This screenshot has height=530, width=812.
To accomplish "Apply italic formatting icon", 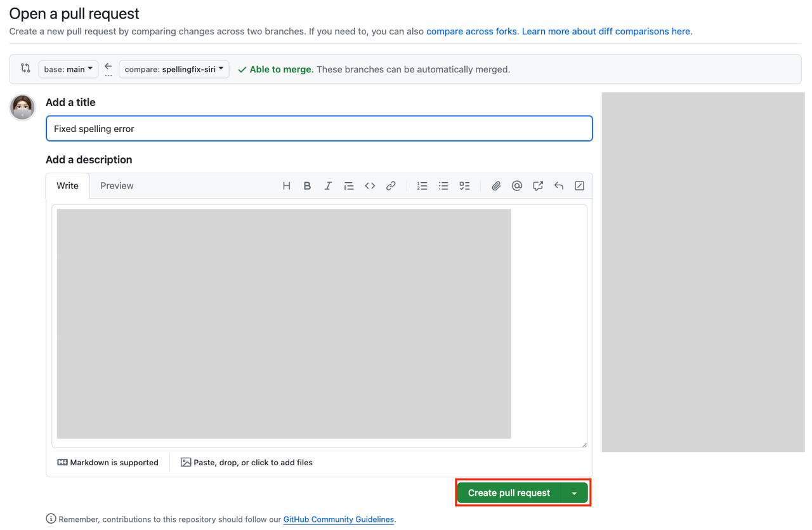I will 328,186.
